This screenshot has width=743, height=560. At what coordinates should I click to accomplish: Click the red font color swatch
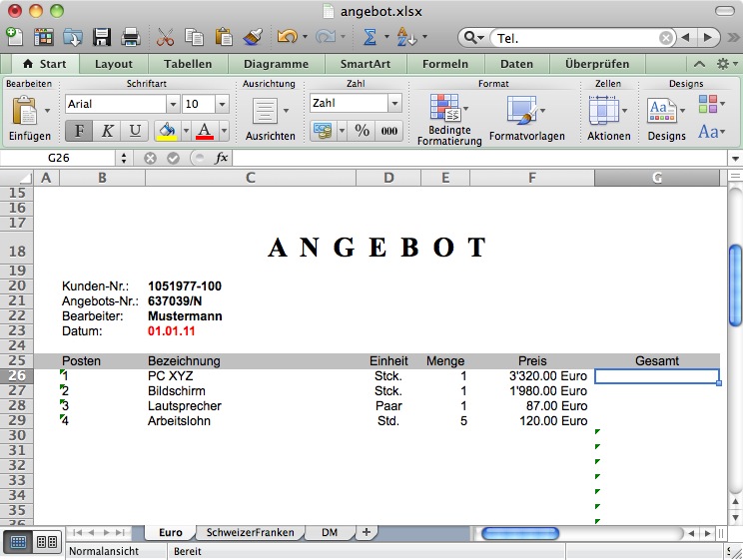pos(205,131)
